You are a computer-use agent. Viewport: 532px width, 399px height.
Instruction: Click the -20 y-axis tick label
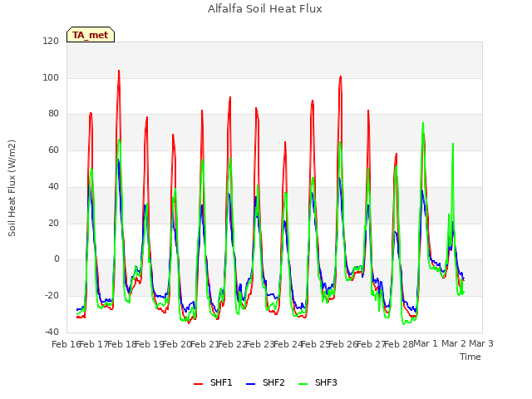[52, 296]
